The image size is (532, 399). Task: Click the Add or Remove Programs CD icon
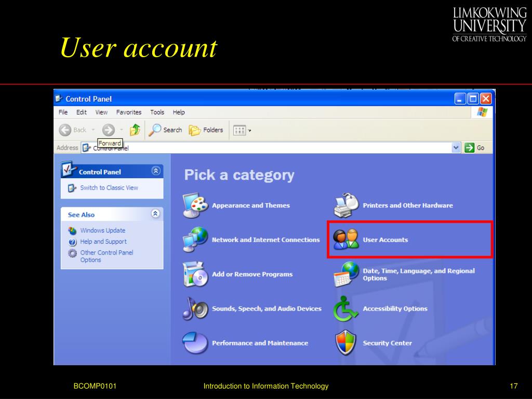tap(195, 274)
